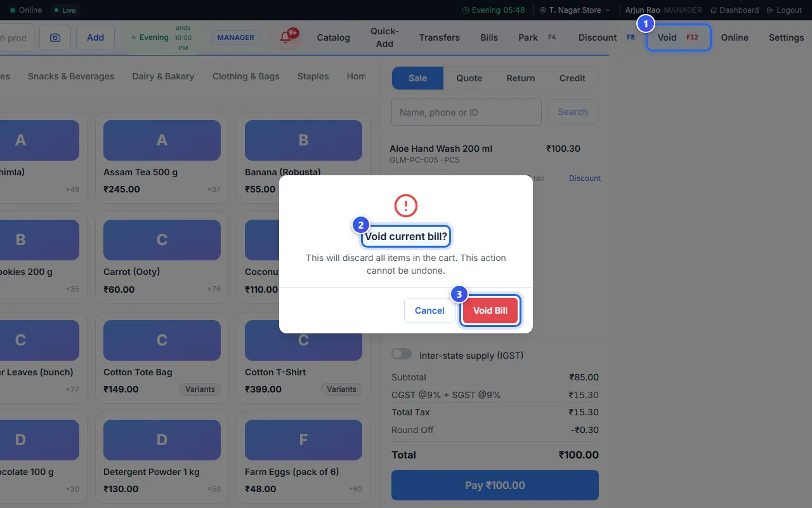Screen dimensions: 812x508
Task: Select the Snacks & Beverages category
Action: coord(71,76)
